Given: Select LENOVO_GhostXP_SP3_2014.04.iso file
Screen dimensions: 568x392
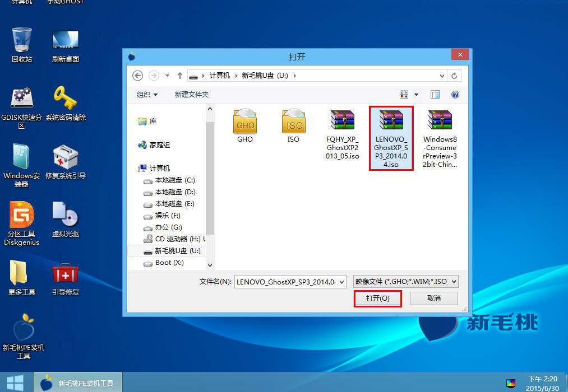Looking at the screenshot, I should pos(391,138).
